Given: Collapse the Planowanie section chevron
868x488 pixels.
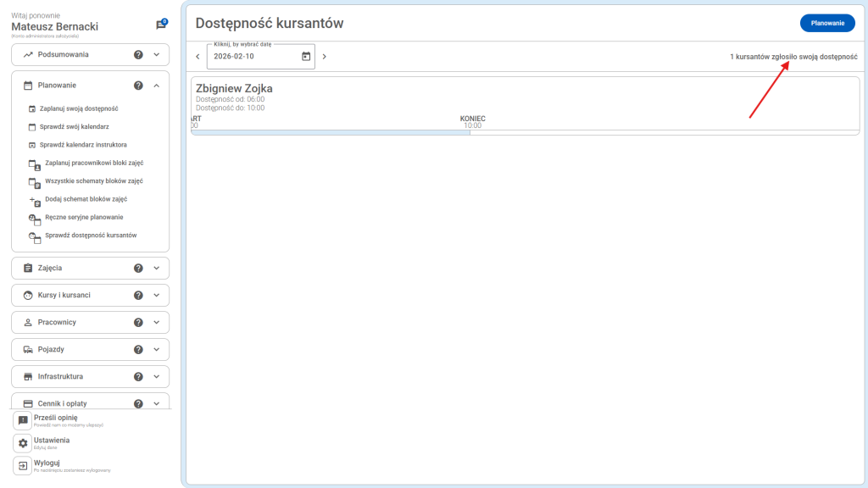Looking at the screenshot, I should [157, 86].
